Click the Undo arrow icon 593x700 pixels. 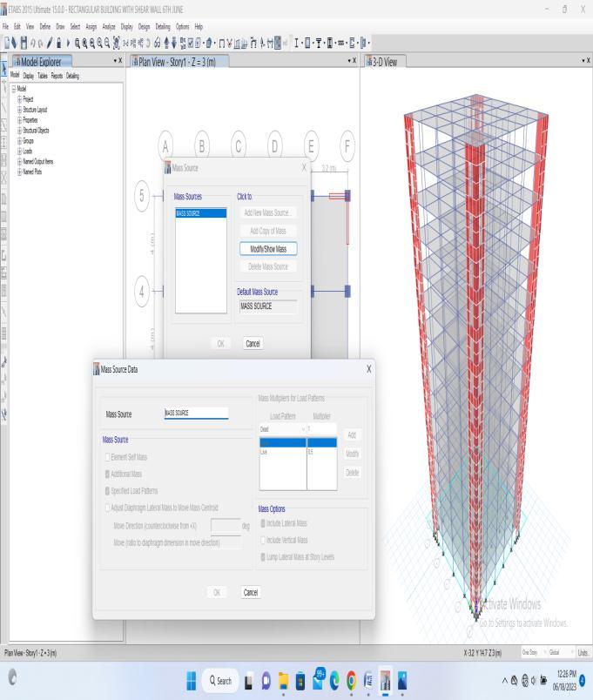point(32,44)
